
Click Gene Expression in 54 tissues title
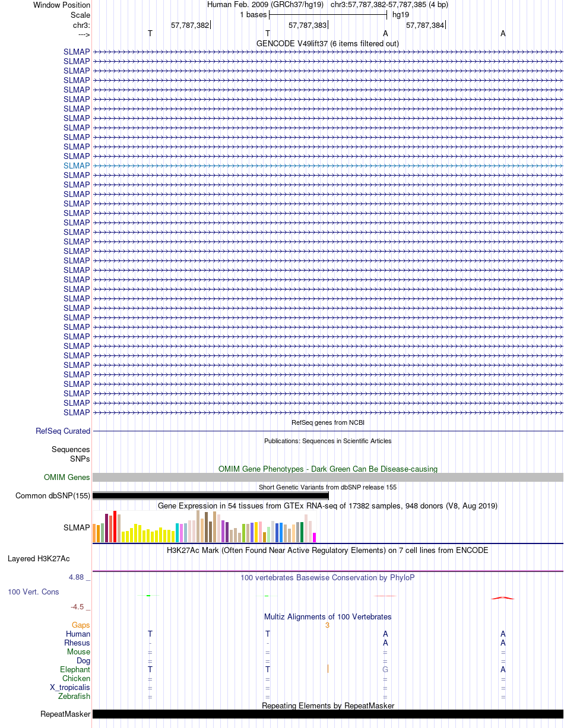(x=328, y=506)
